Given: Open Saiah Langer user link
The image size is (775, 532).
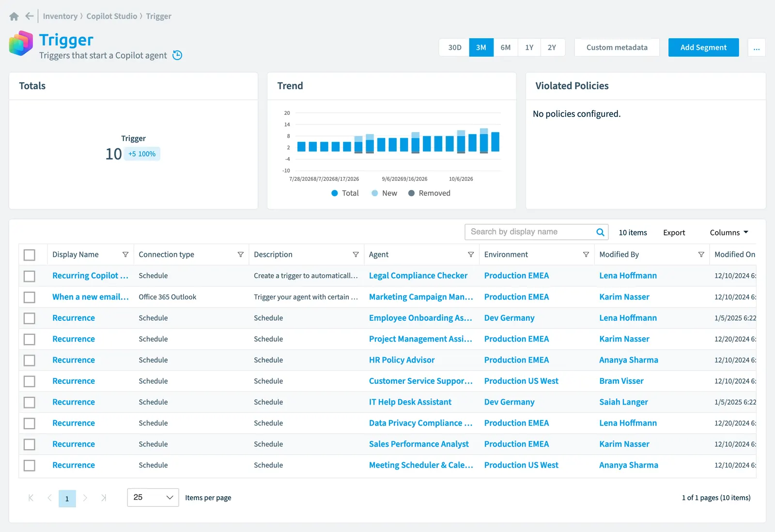Looking at the screenshot, I should click(623, 402).
